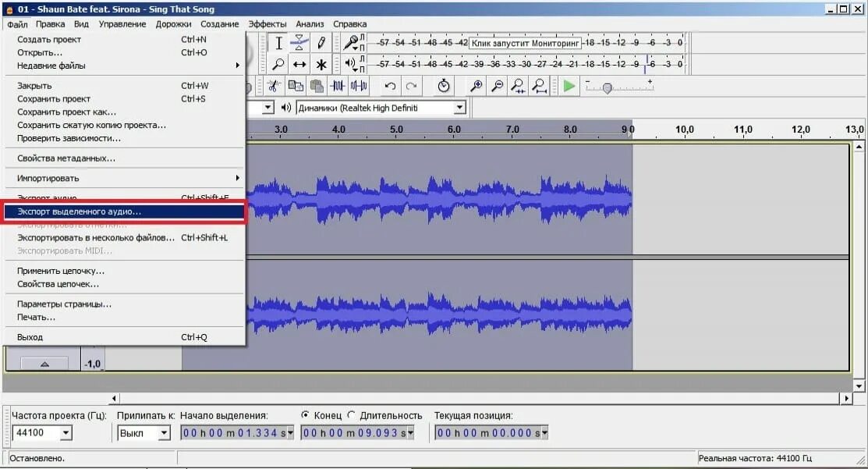Enable the Multi-Tool mode
Image resolution: width=868 pixels, height=469 pixels.
[x=321, y=65]
